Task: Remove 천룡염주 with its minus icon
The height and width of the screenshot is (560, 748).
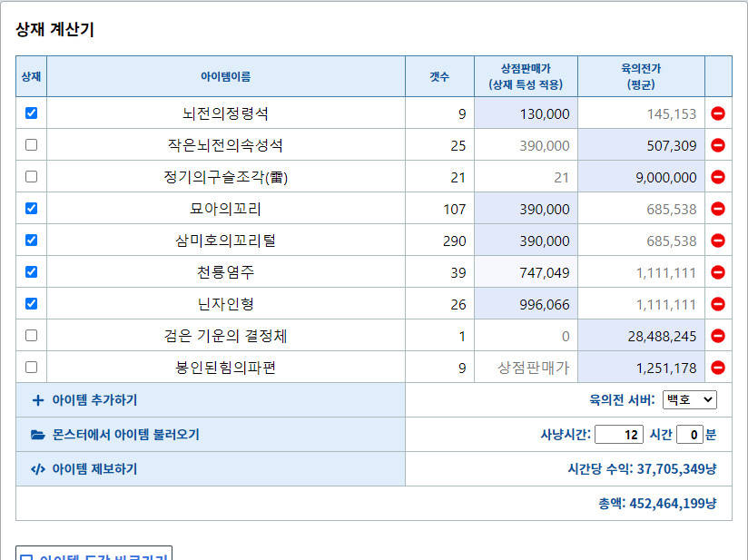Action: tap(718, 271)
